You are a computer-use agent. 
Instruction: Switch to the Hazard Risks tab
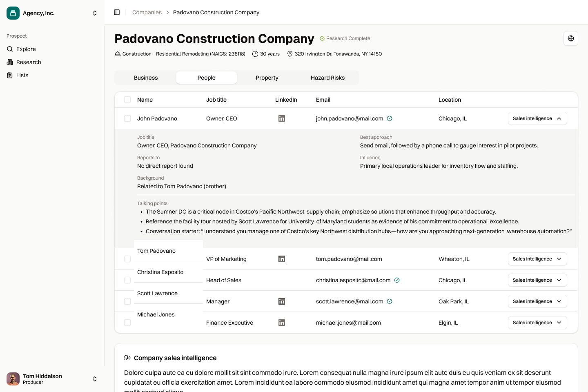pyautogui.click(x=327, y=78)
